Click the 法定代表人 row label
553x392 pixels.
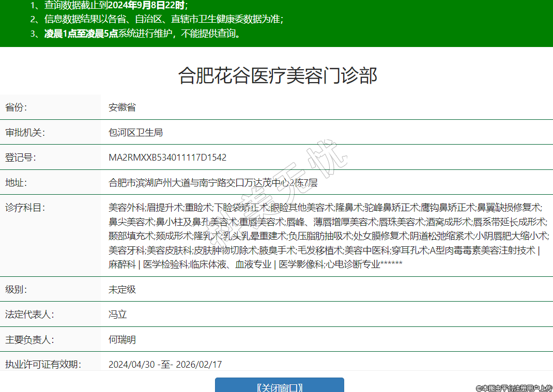click(x=30, y=314)
